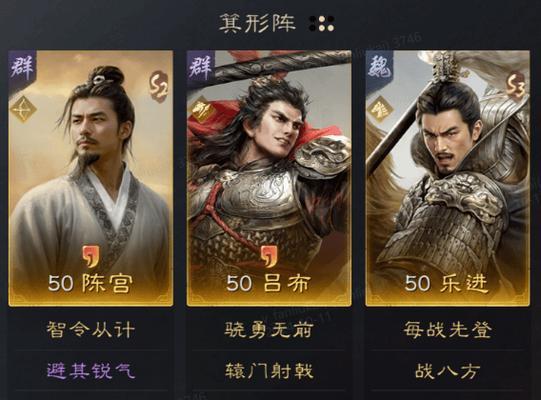Screen dimensions: 541x400
Task: Select the 辕门射戟 skill
Action: click(269, 371)
